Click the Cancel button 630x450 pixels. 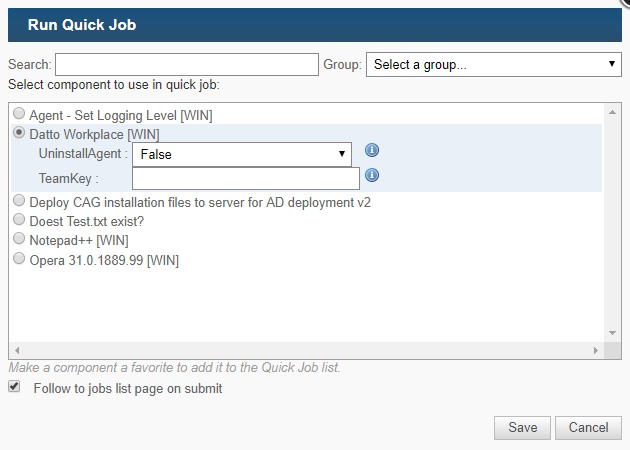click(x=588, y=428)
